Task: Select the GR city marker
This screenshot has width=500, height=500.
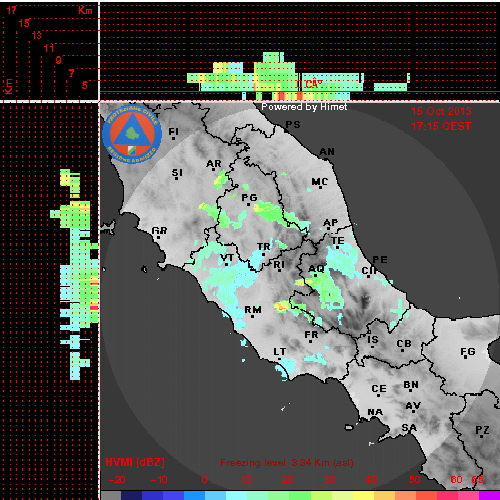Action: coord(158,237)
